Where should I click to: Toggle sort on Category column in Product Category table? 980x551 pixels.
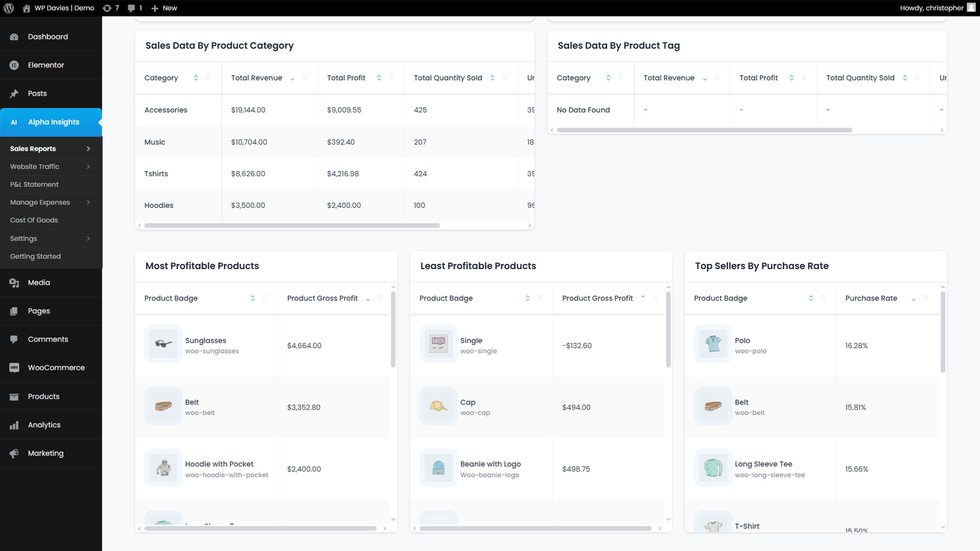point(195,78)
